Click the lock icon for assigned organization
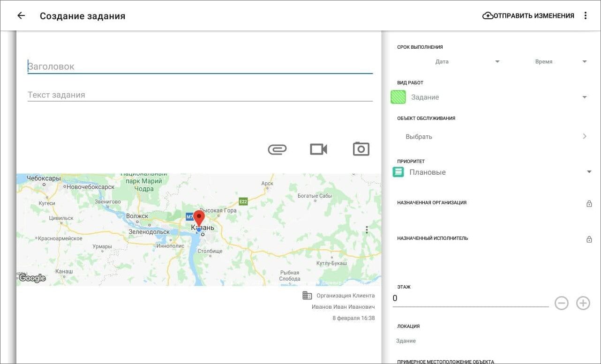Screen dimensions: 601x364 (x=589, y=204)
